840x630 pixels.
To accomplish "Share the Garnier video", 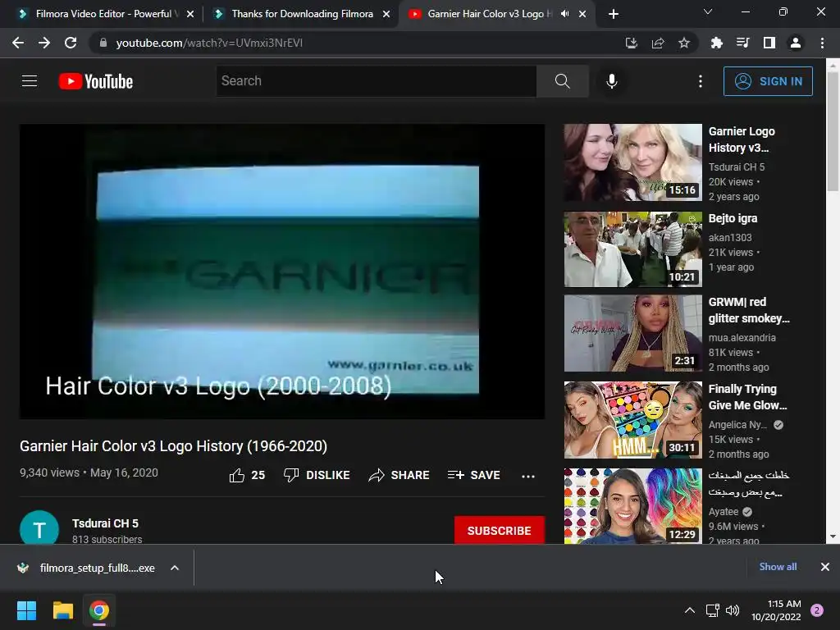I will (x=399, y=475).
